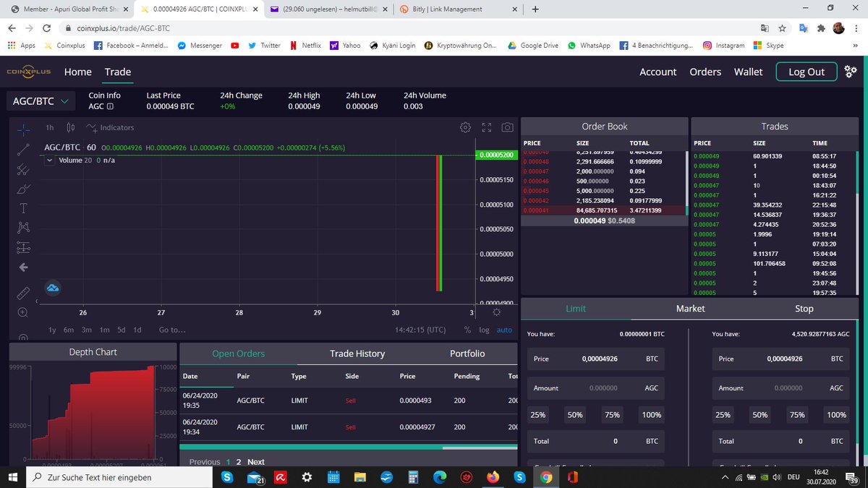This screenshot has width=868, height=488.
Task: Toggle percent scale on chart
Action: [x=467, y=330]
